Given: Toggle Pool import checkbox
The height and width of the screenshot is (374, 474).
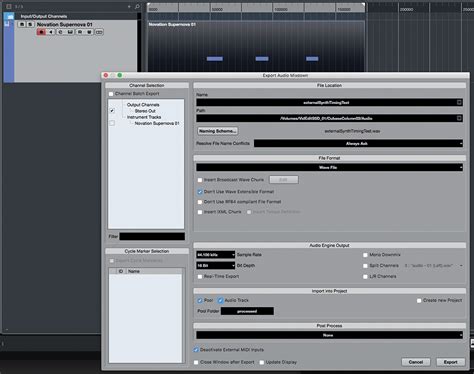Looking at the screenshot, I should pyautogui.click(x=200, y=301).
